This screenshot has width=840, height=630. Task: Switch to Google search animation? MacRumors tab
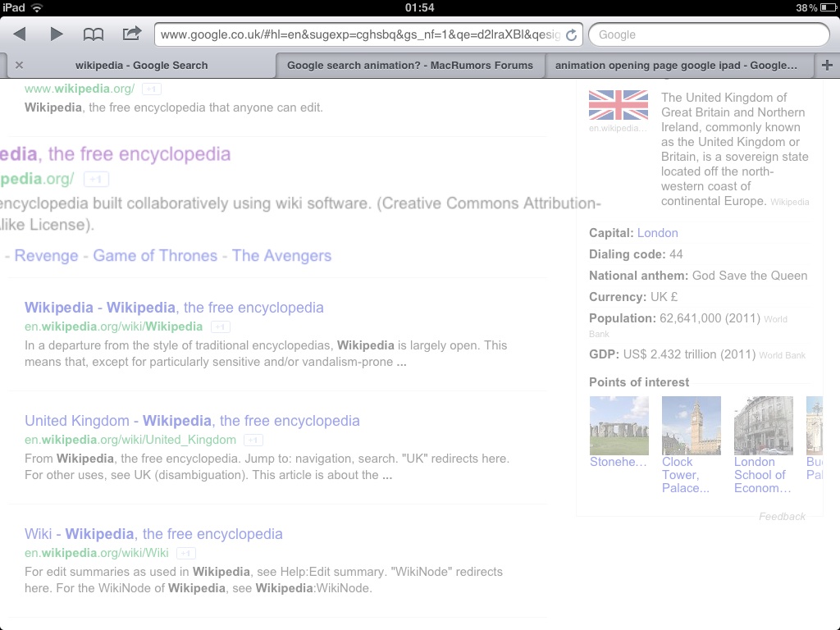coord(410,66)
